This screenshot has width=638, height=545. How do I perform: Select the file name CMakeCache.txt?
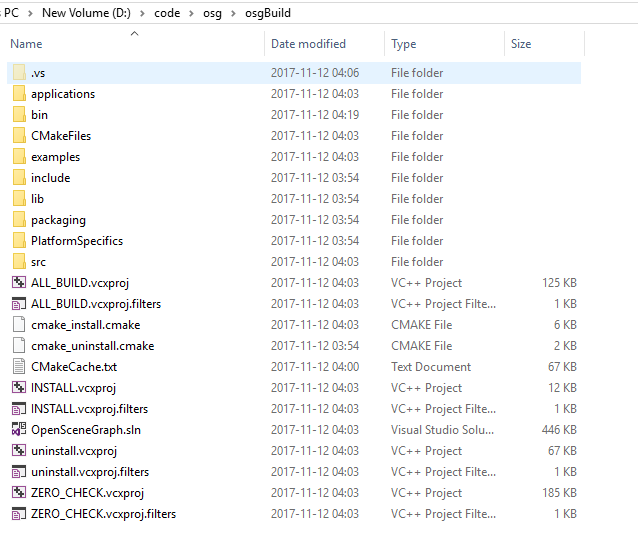(x=74, y=367)
